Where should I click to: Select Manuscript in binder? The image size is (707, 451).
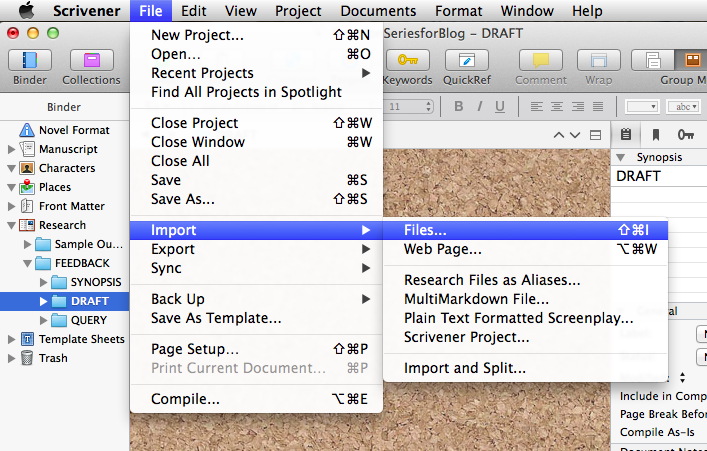tap(68, 149)
